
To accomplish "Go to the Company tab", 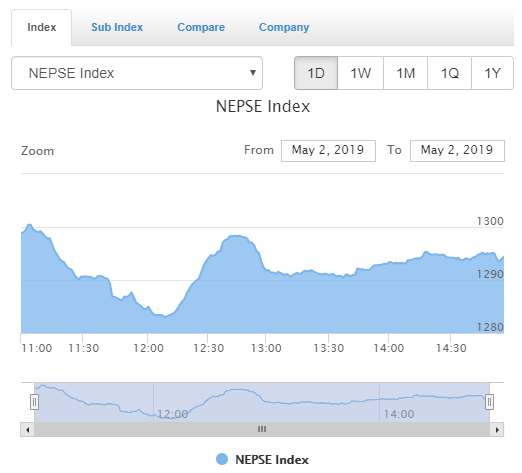I will [x=284, y=27].
